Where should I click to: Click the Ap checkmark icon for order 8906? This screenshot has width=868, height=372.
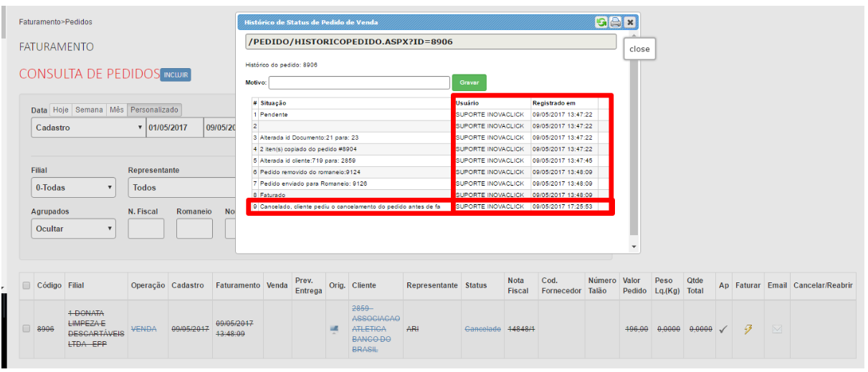pos(723,329)
